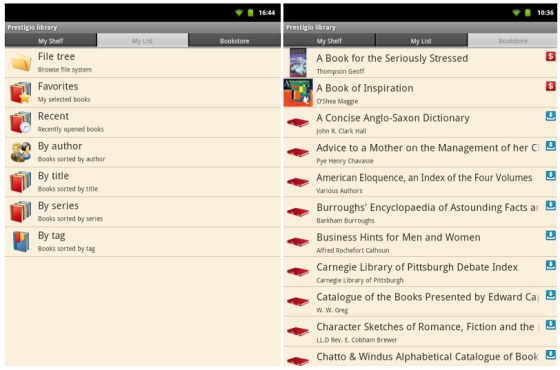This screenshot has width=560, height=370.
Task: Click the 16:44 clock in left status bar
Action: [266, 13]
